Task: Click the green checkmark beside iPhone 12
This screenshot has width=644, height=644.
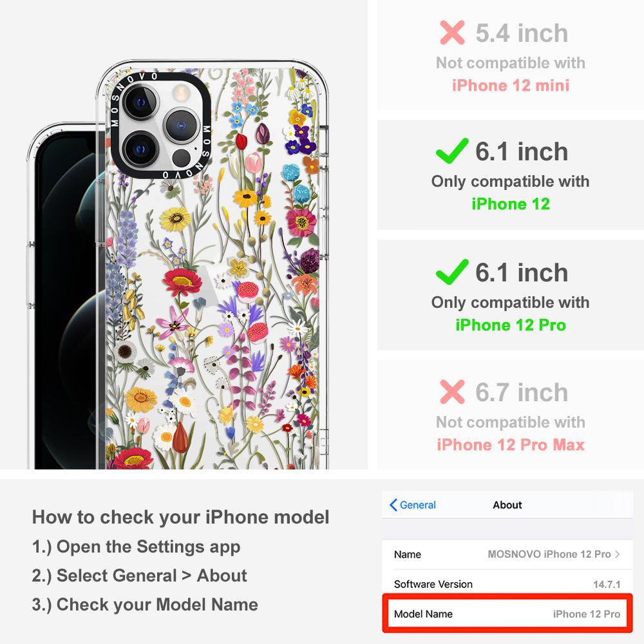Action: [452, 151]
